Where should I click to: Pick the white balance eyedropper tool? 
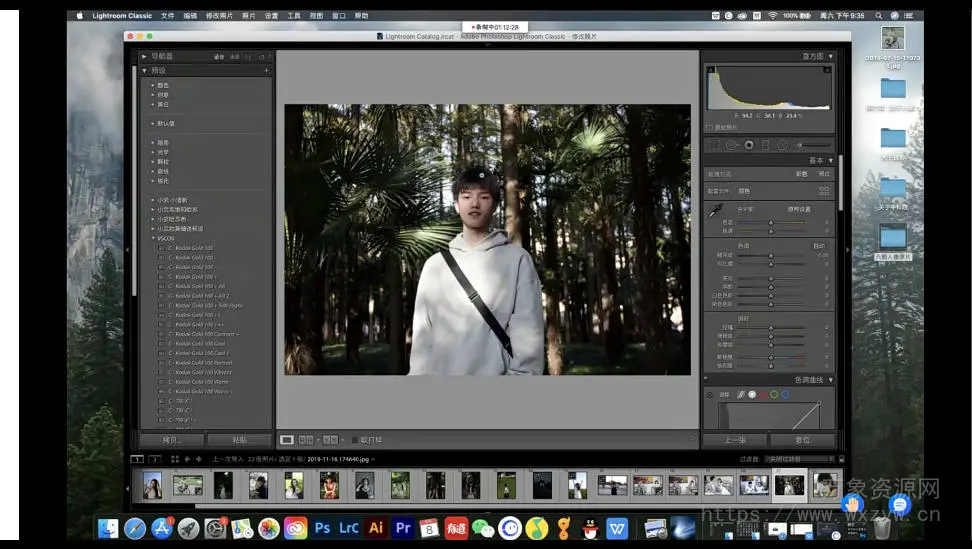[715, 211]
